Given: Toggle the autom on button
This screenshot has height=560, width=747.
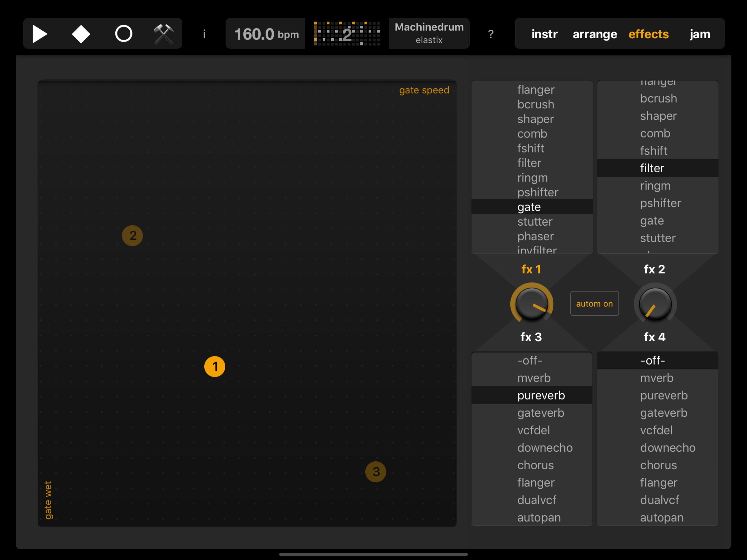Looking at the screenshot, I should pos(594,303).
